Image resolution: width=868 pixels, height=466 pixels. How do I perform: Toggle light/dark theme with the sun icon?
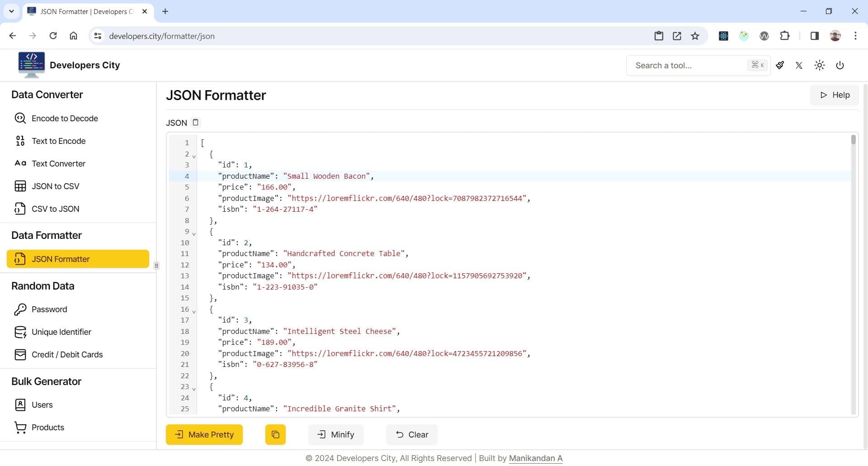coord(820,65)
